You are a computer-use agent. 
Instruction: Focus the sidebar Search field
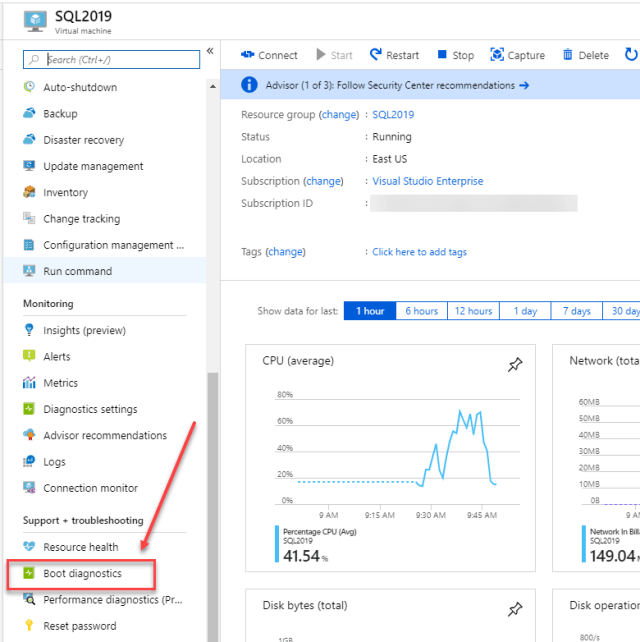tap(111, 60)
